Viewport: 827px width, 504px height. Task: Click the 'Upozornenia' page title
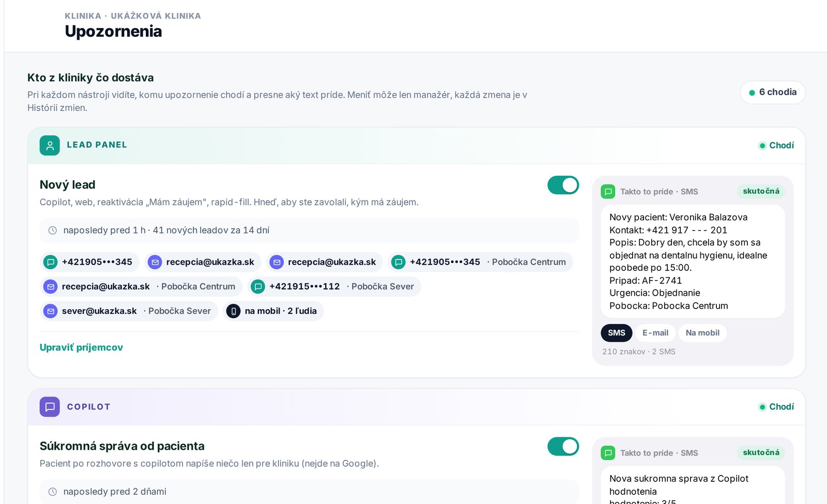pos(113,32)
